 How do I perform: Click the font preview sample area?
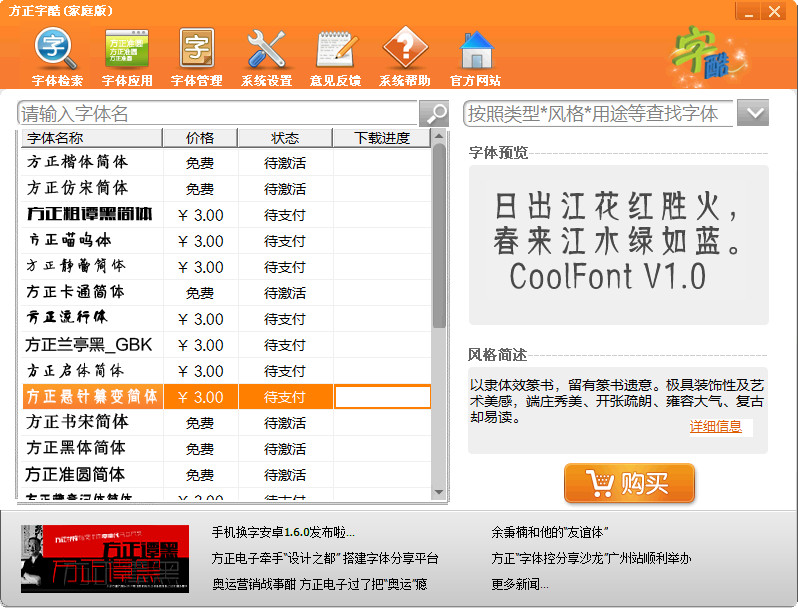tap(618, 245)
